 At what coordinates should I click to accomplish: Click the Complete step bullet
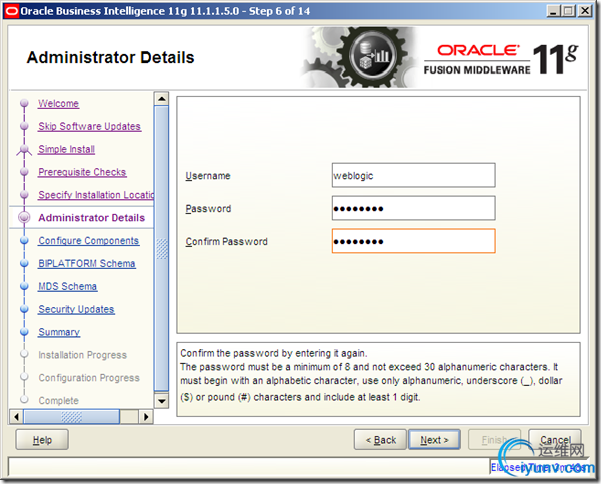[x=24, y=400]
